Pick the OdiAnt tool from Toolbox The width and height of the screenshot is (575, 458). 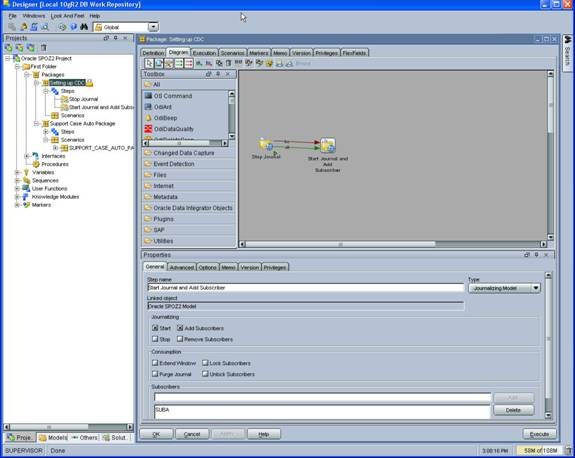click(158, 107)
